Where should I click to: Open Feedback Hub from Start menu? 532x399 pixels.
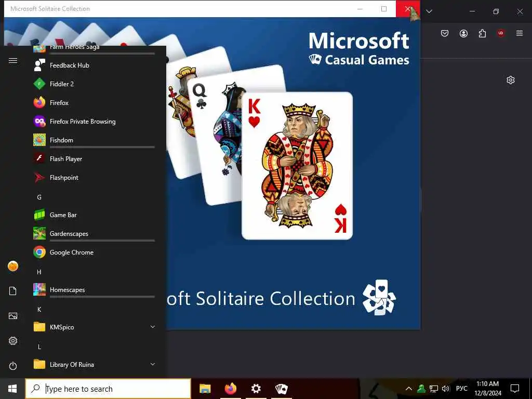[x=95, y=65]
